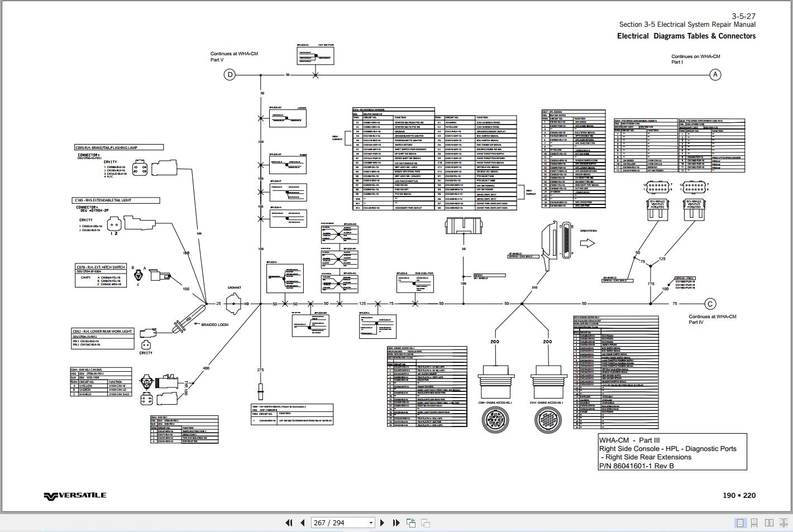
Task: Click 'Continues on WHA-CM Part I' note
Action: [696, 59]
